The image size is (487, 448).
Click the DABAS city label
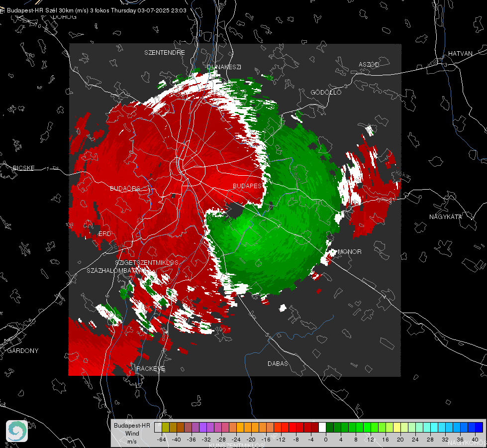tap(278, 364)
